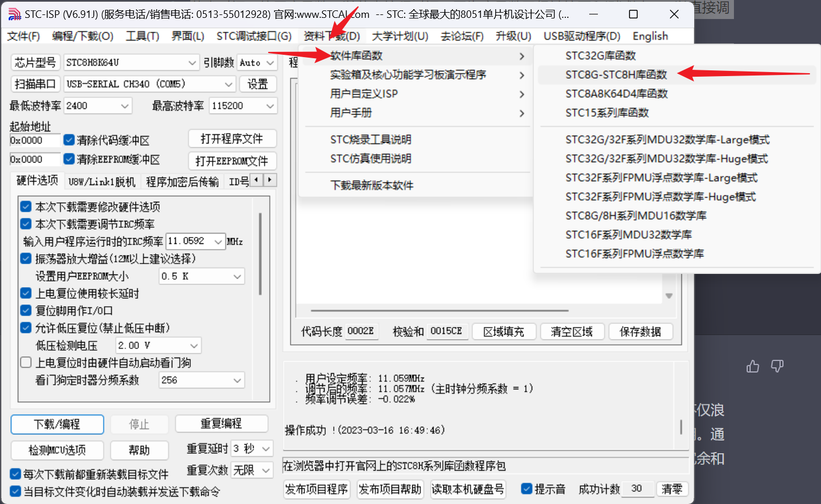
Task: Click the first 起始地址 0x0000 field
Action: [x=35, y=140]
